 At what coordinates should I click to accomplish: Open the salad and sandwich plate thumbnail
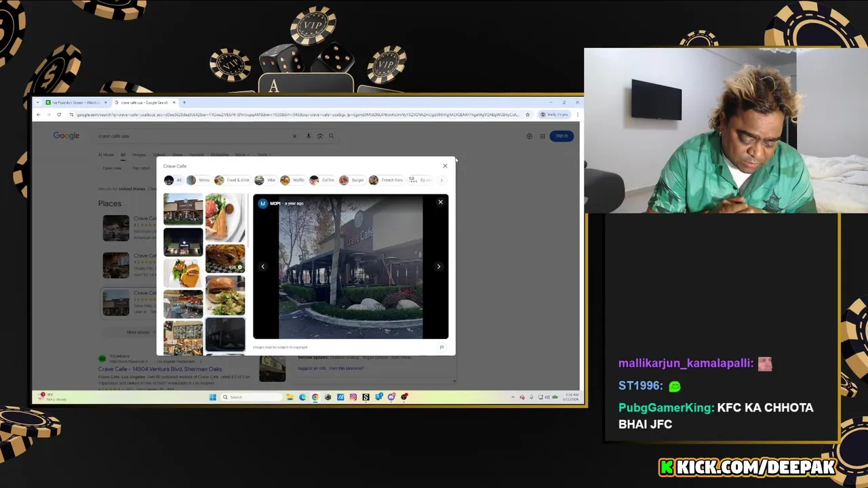[225, 218]
